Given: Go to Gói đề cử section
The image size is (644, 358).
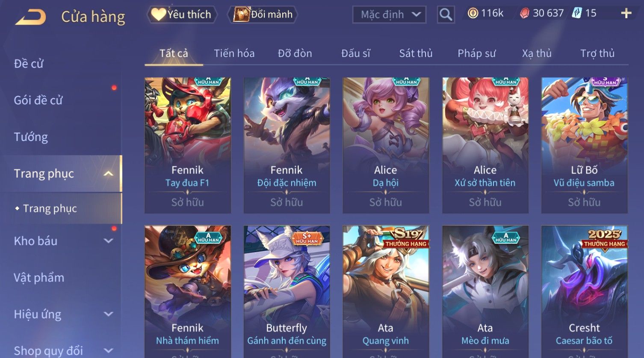Looking at the screenshot, I should 38,100.
